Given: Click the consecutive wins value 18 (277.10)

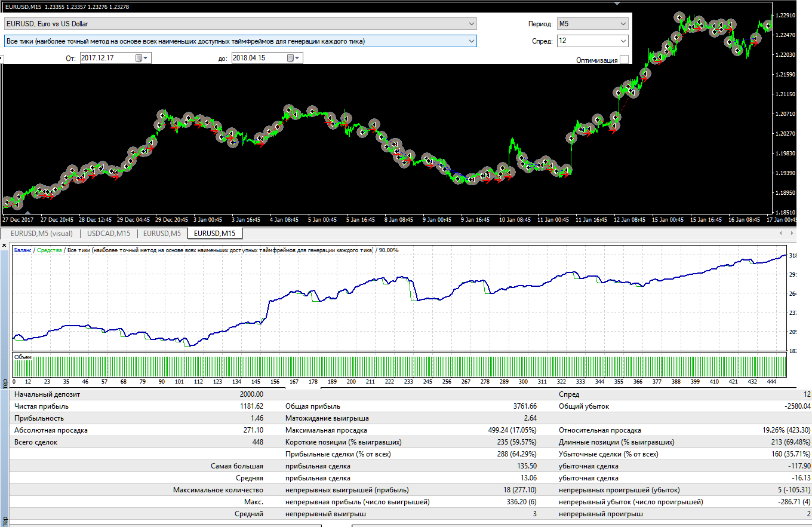Looking at the screenshot, I should 519,490.
